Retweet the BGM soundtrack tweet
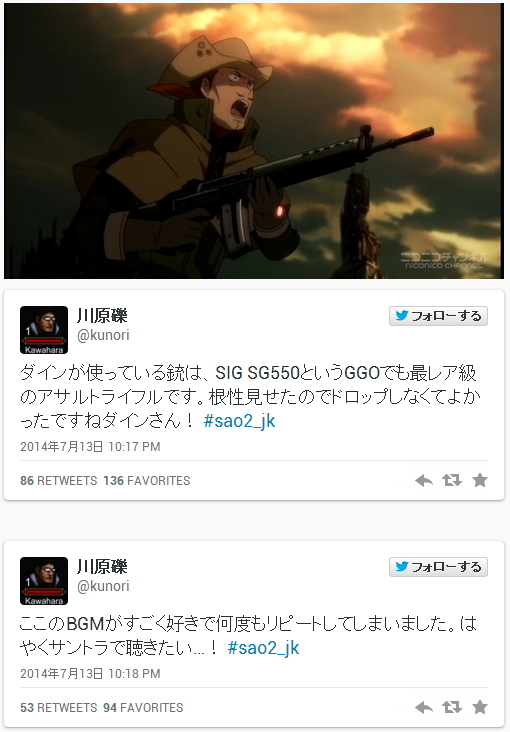Screen dimensions: 510x732 coord(452,708)
